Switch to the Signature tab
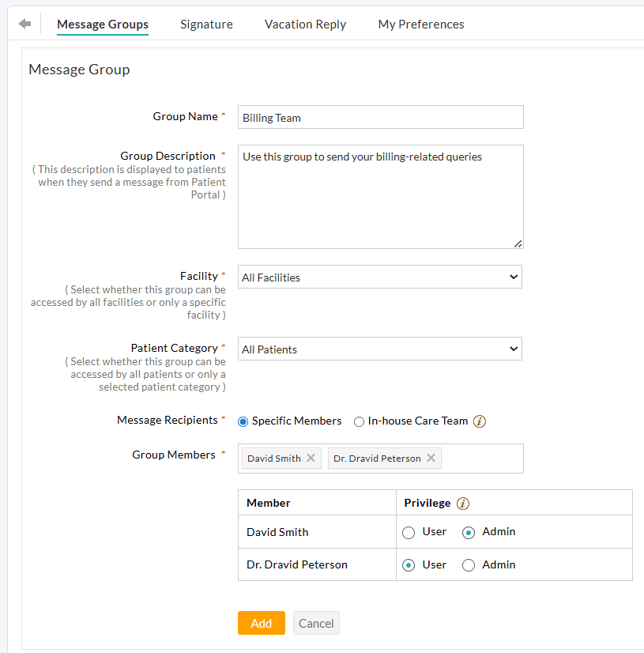The height and width of the screenshot is (653, 644). [206, 25]
